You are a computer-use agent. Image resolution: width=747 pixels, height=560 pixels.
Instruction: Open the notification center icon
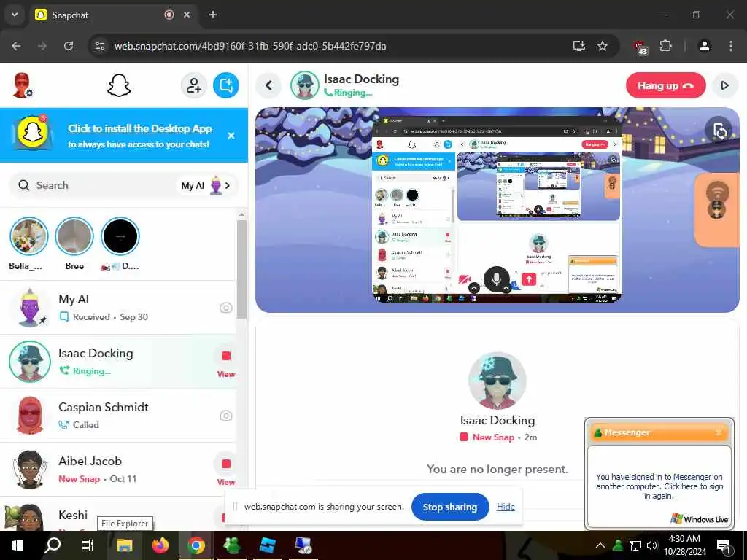(724, 545)
